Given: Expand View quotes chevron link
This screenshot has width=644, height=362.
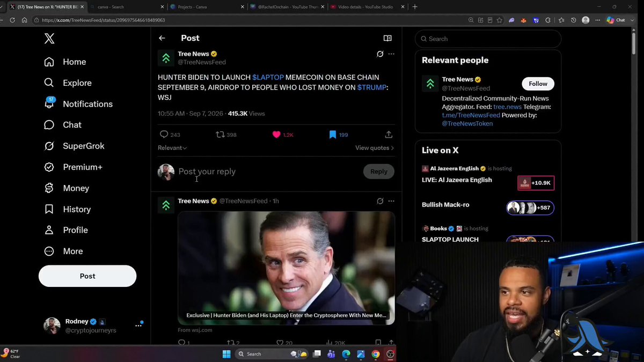Looking at the screenshot, I should tap(375, 148).
